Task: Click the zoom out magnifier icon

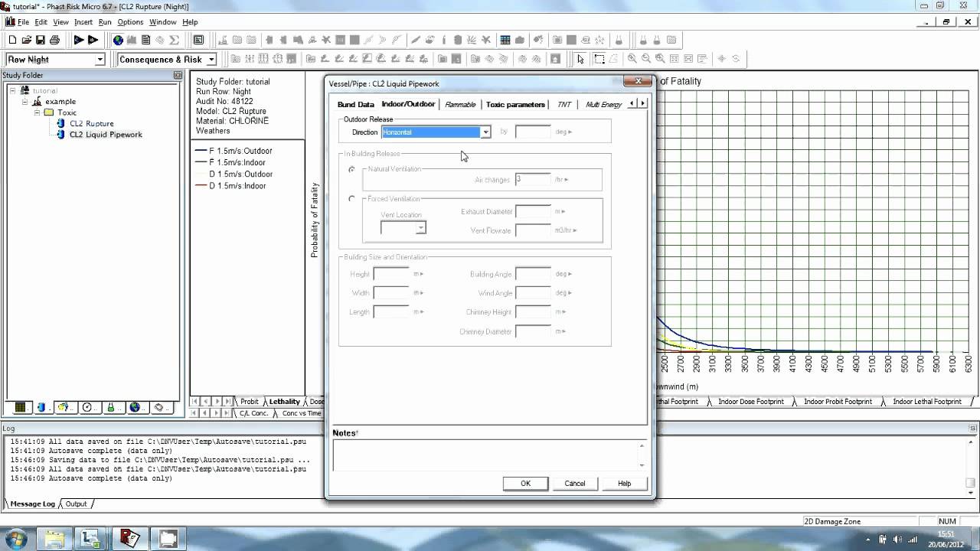Action: (x=647, y=59)
